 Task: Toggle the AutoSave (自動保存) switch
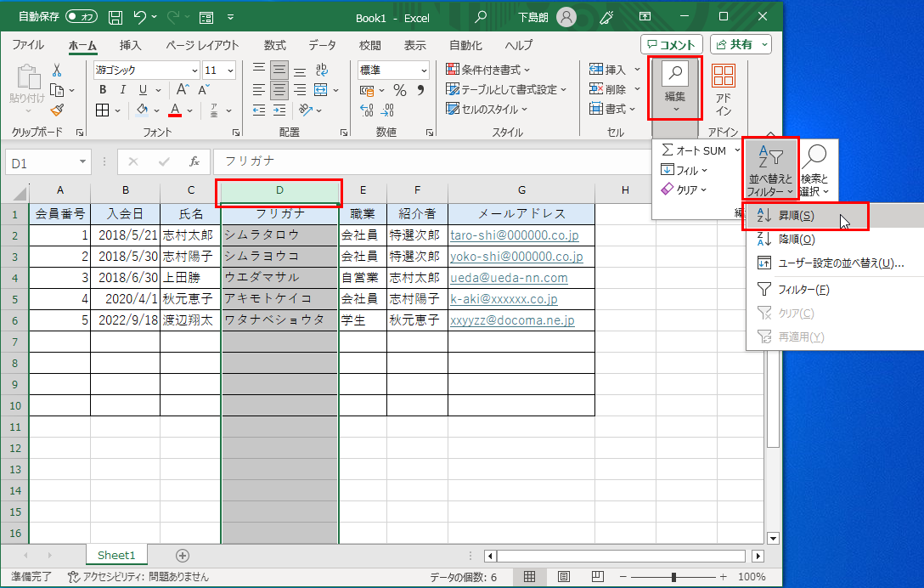(81, 16)
